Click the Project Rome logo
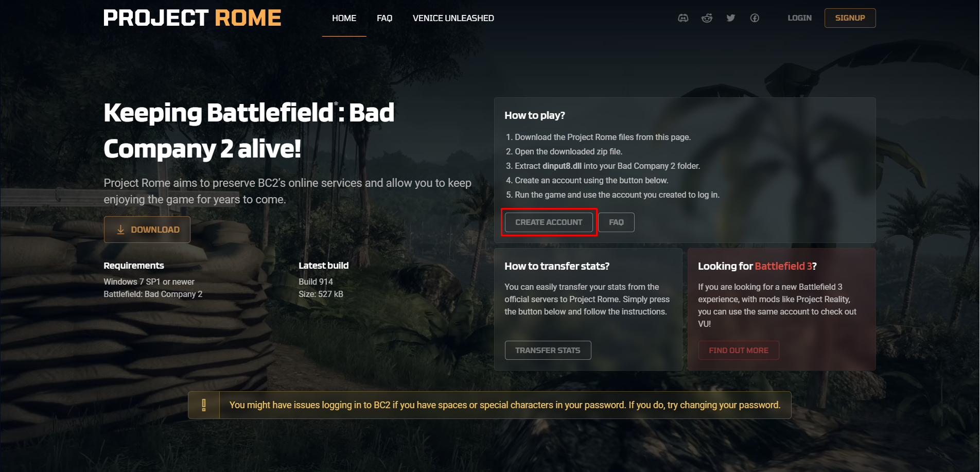The image size is (980, 472). tap(192, 18)
